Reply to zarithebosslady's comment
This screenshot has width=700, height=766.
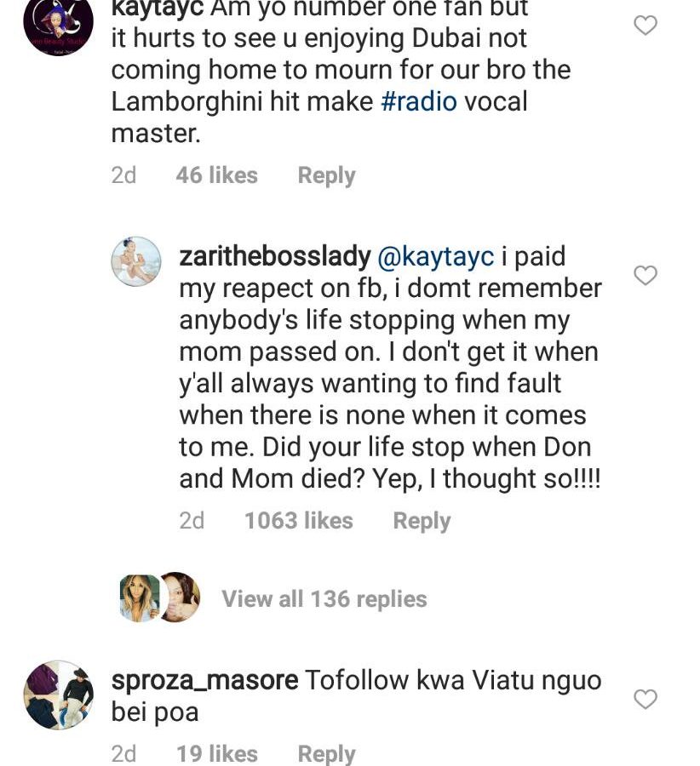click(x=422, y=521)
